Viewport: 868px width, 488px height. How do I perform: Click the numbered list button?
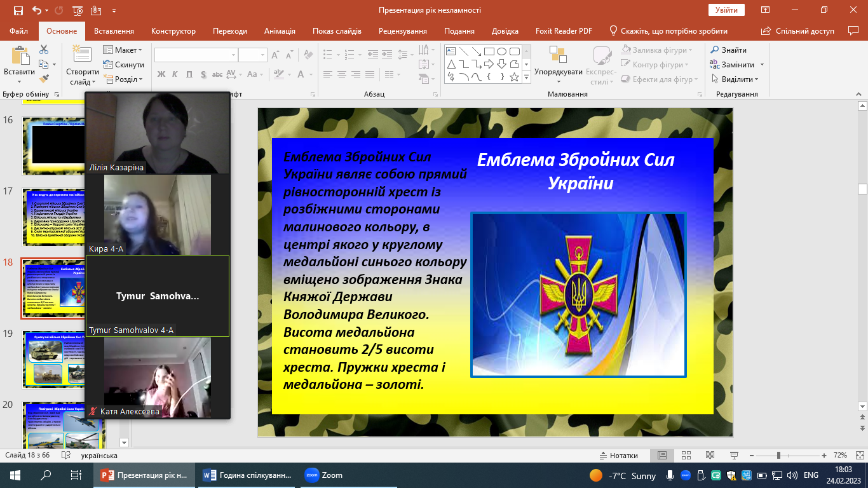(351, 55)
